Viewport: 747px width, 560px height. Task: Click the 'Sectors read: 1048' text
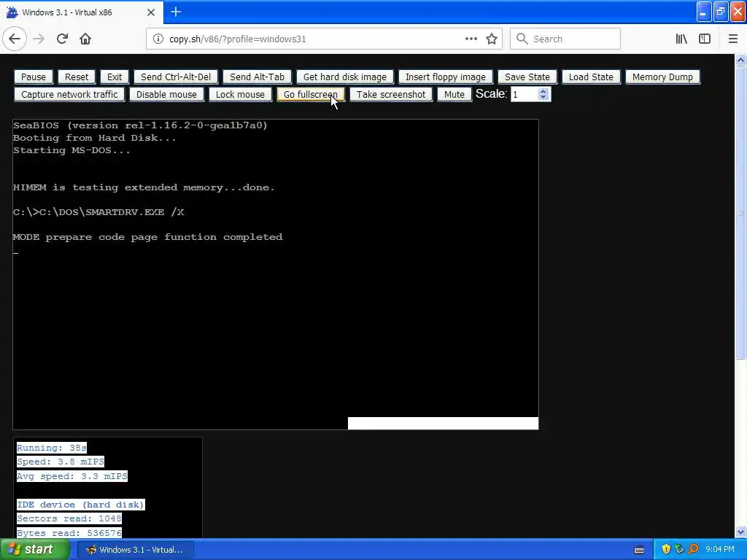(69, 518)
